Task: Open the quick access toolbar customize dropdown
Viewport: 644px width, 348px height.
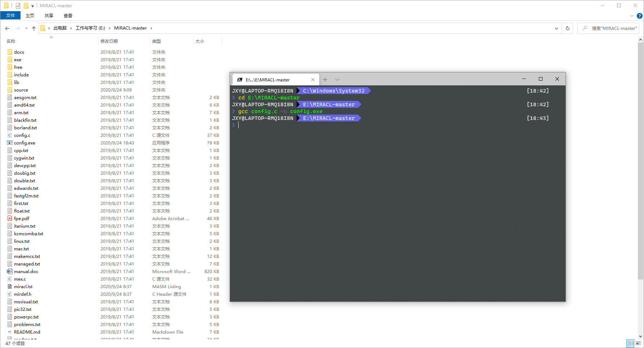Action: 32,6
